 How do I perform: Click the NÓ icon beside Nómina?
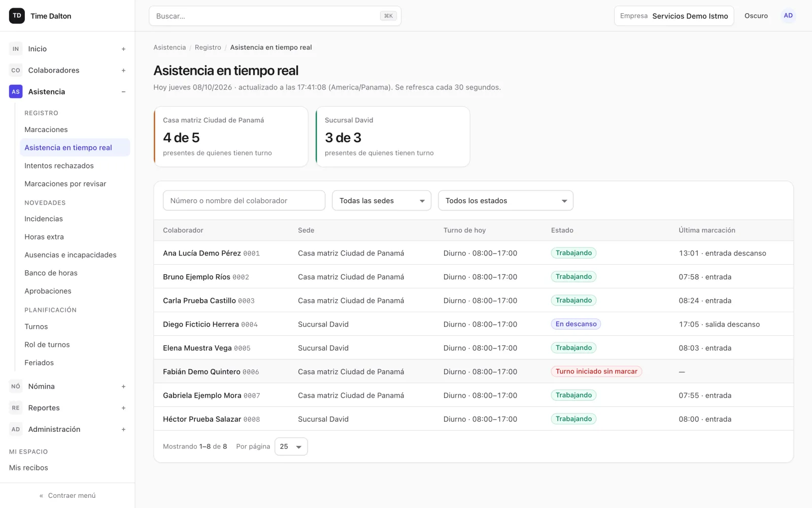16,386
